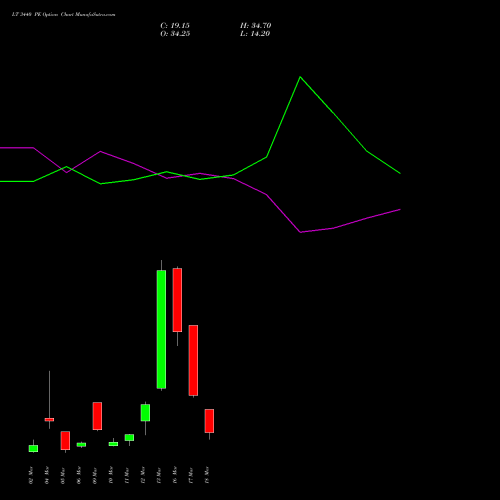Click the '05 Mar' date label

pos(63,475)
